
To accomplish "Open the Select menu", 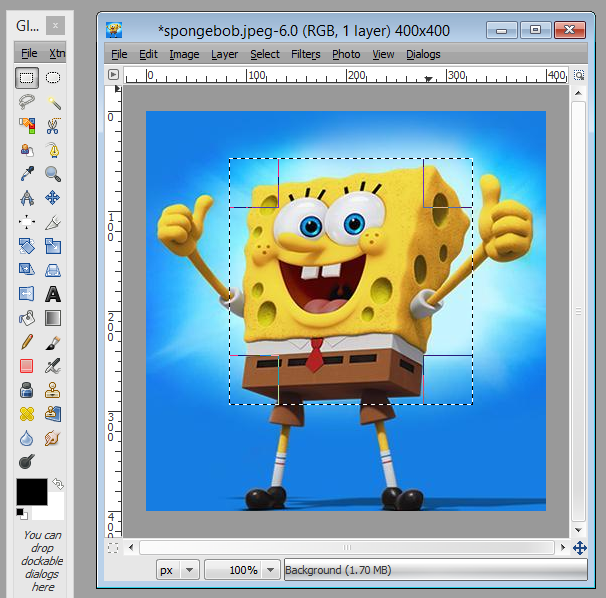I will (264, 54).
